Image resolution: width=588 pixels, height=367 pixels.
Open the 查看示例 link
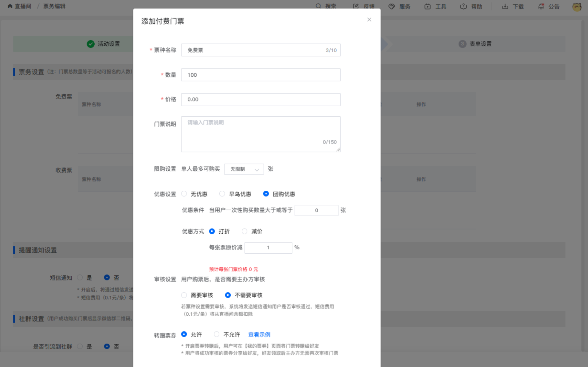tap(259, 334)
